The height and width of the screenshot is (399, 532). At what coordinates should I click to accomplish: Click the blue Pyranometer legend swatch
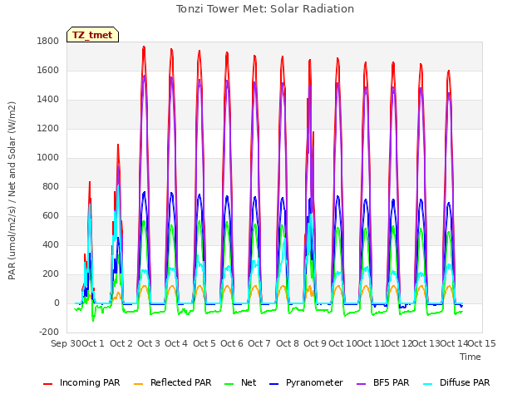tap(274, 384)
